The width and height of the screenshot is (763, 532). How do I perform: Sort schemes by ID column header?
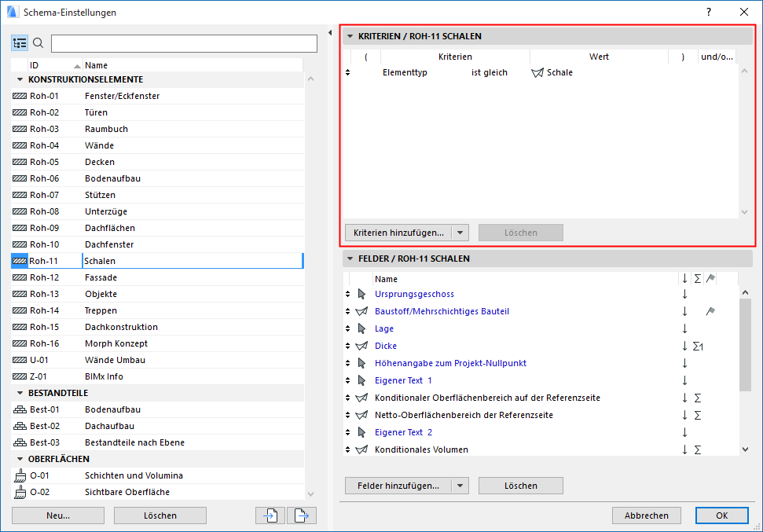(54, 65)
